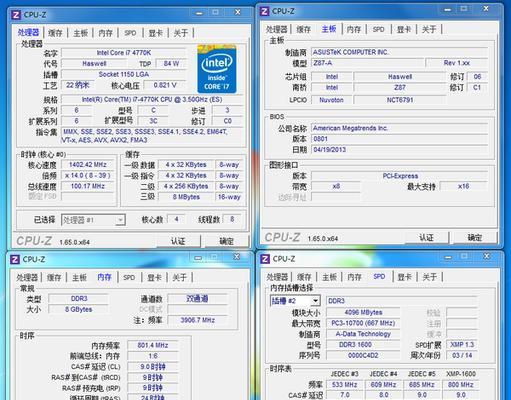This screenshot has height=400, width=511.
Task: Switch to 内存 tab in processor window
Action: pos(106,33)
